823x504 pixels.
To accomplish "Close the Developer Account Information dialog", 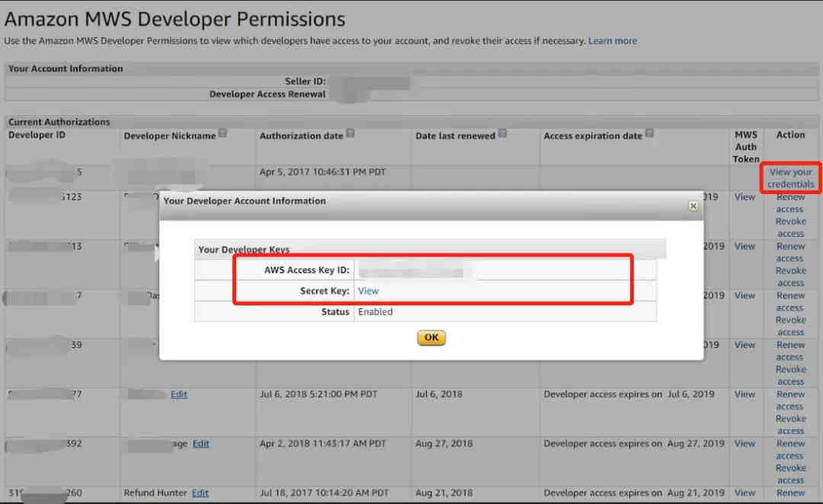I will (x=693, y=206).
